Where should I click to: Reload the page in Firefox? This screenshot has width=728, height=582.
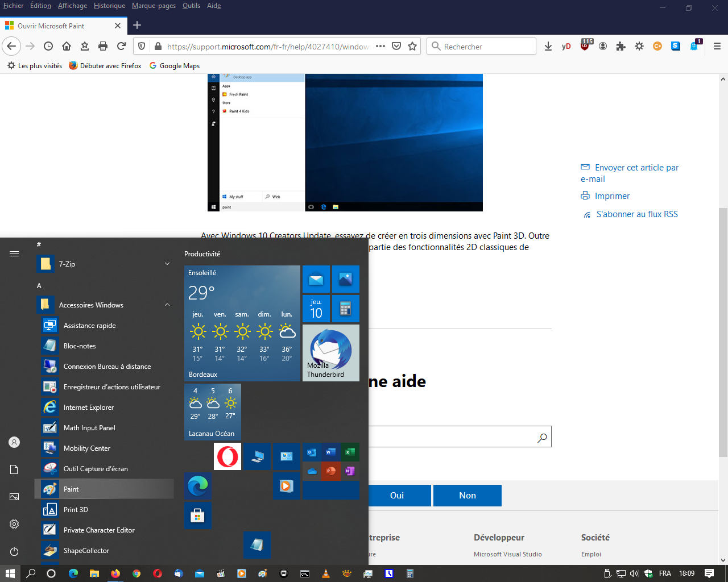pos(121,46)
